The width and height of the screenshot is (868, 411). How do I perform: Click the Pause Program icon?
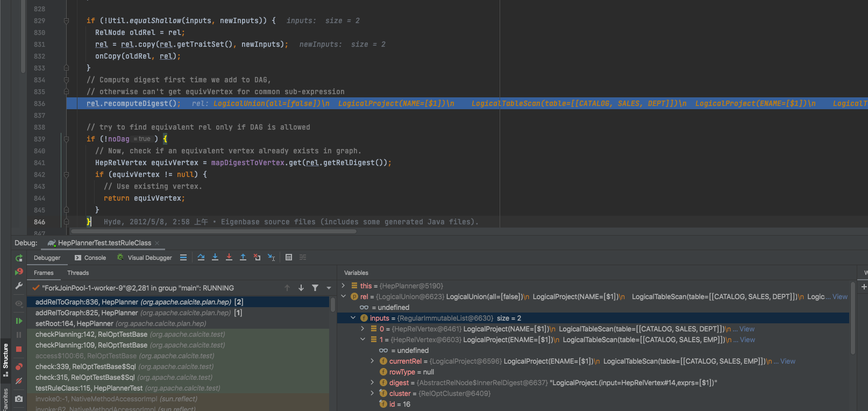click(19, 335)
